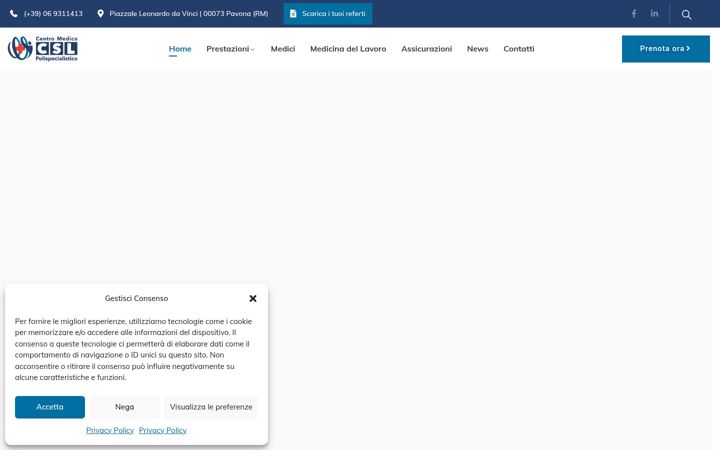Deny cookies with the Nega button
This screenshot has height=450, width=720.
124,407
